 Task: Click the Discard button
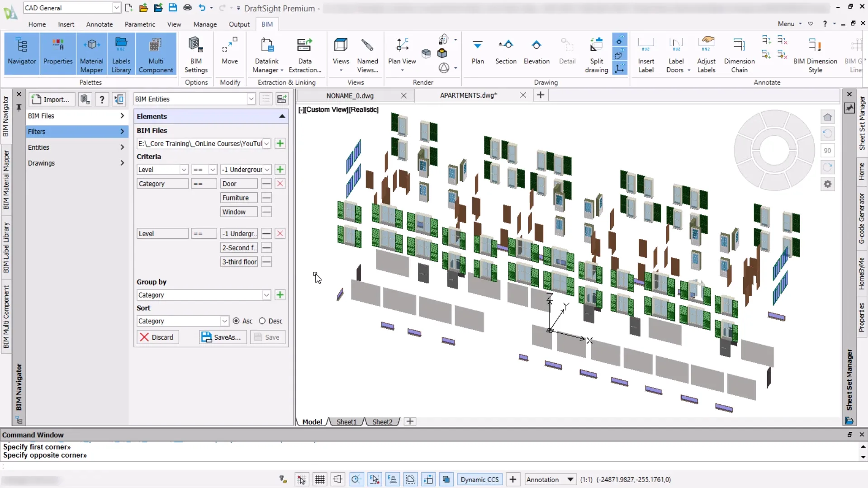[157, 337]
